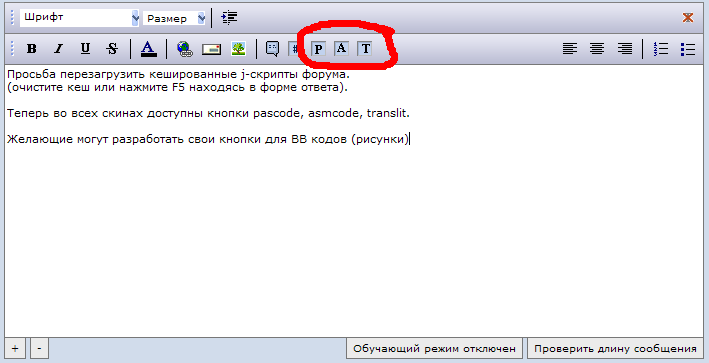Click the pascode P button

[319, 48]
